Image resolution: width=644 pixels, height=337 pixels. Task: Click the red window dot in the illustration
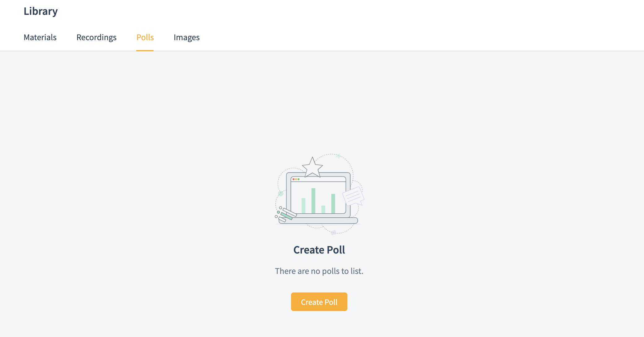tap(294, 179)
